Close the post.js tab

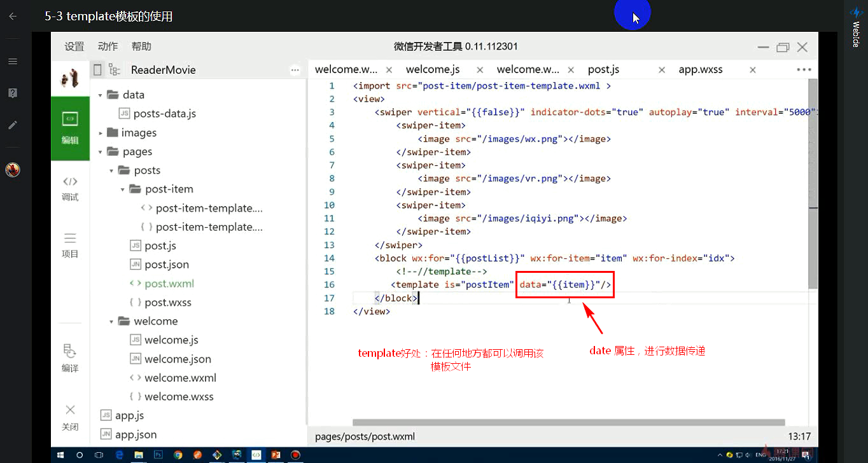662,70
